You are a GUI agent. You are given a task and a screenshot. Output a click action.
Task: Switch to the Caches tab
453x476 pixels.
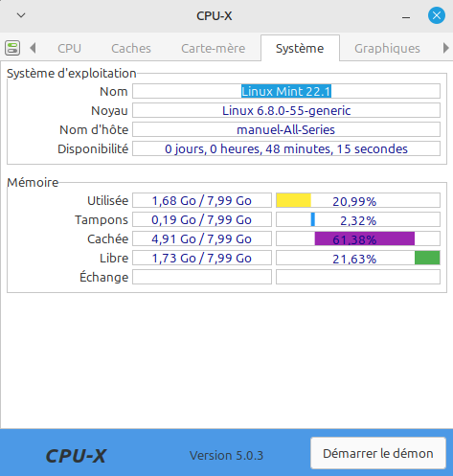pyautogui.click(x=131, y=49)
